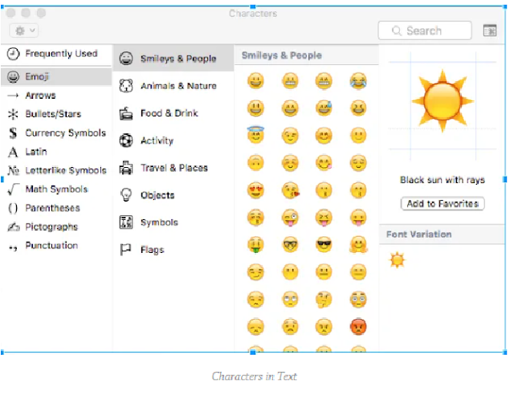Select the Arrows category
The width and height of the screenshot is (514, 420).
(56, 96)
